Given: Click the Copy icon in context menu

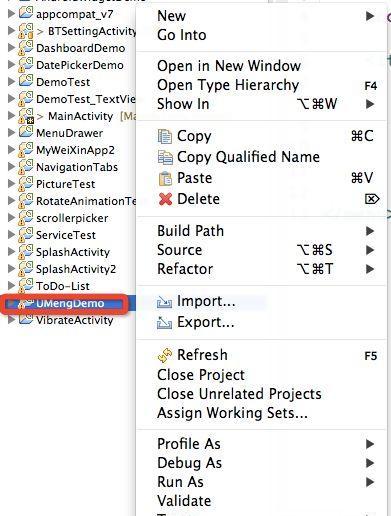Looking at the screenshot, I should [x=165, y=136].
